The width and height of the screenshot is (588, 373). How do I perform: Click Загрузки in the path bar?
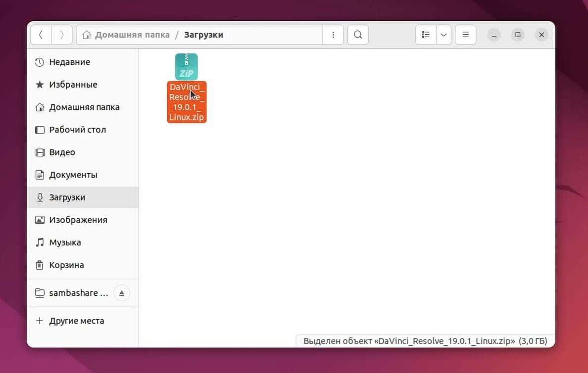point(203,35)
